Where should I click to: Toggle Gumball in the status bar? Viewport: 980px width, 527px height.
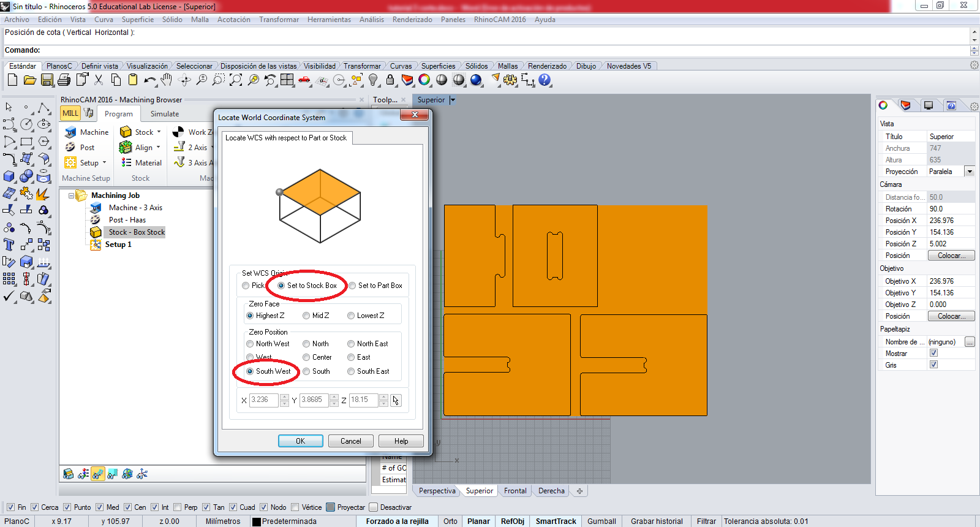(601, 521)
